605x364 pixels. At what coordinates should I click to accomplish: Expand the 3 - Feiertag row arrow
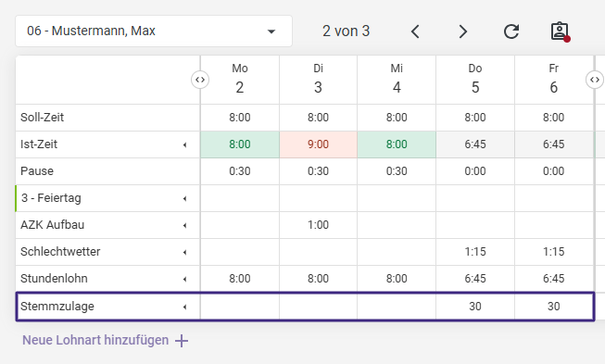coord(184,198)
